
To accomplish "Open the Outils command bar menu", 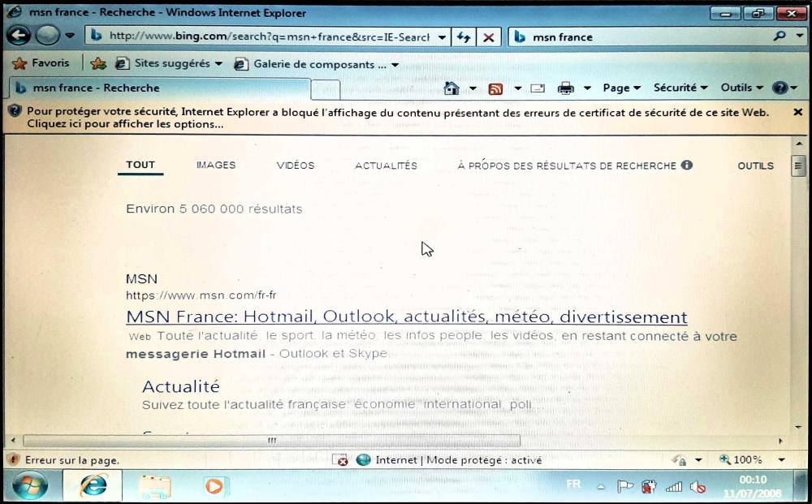I will 742,88.
